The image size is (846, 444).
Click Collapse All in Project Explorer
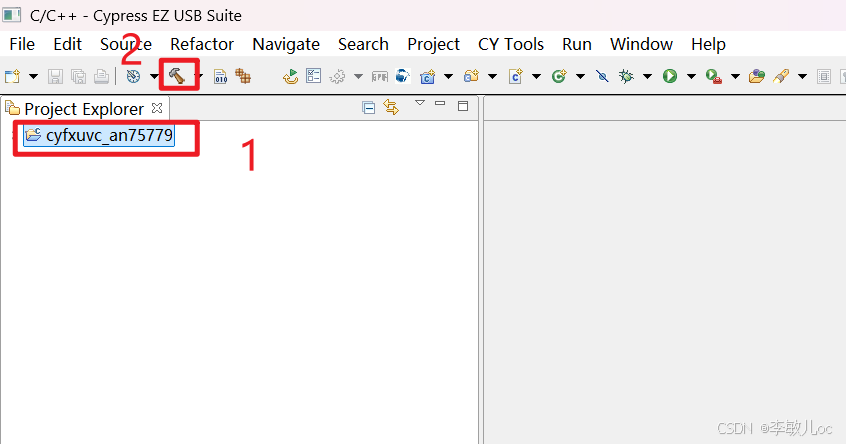point(369,108)
